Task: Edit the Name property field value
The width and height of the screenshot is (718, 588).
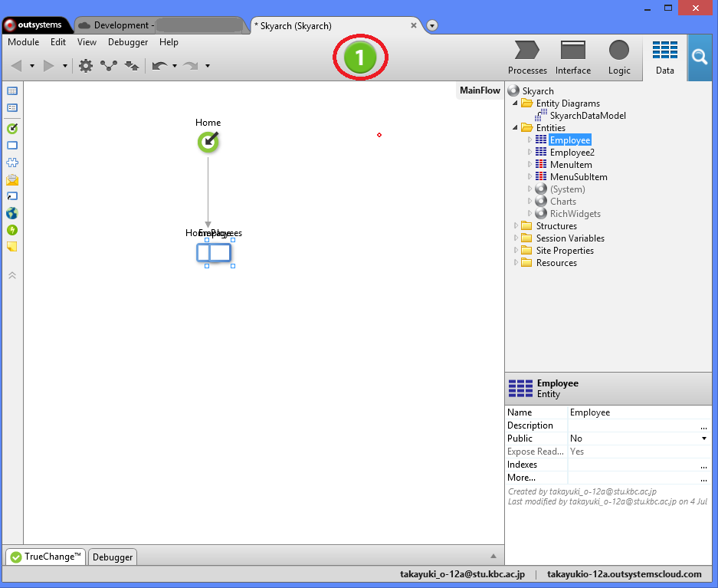Action: 639,412
